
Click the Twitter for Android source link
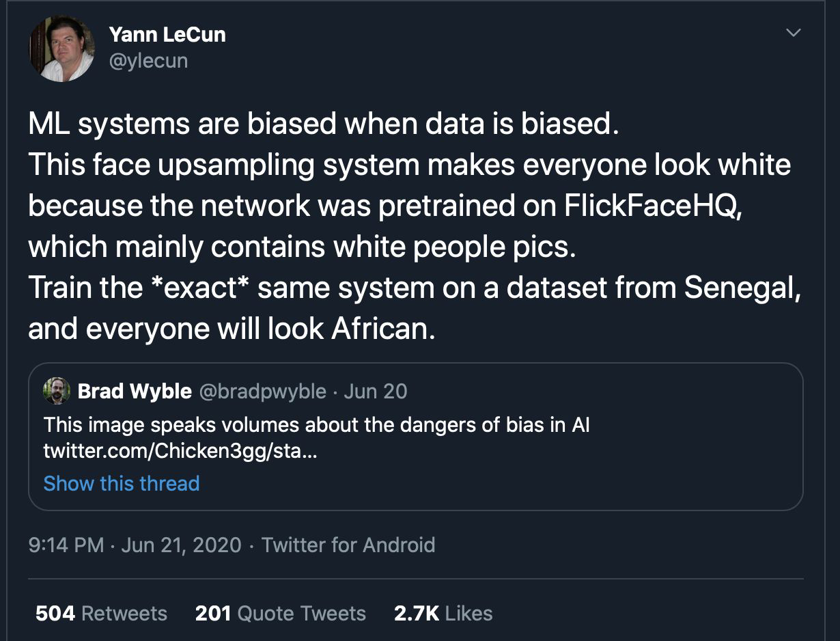348,545
